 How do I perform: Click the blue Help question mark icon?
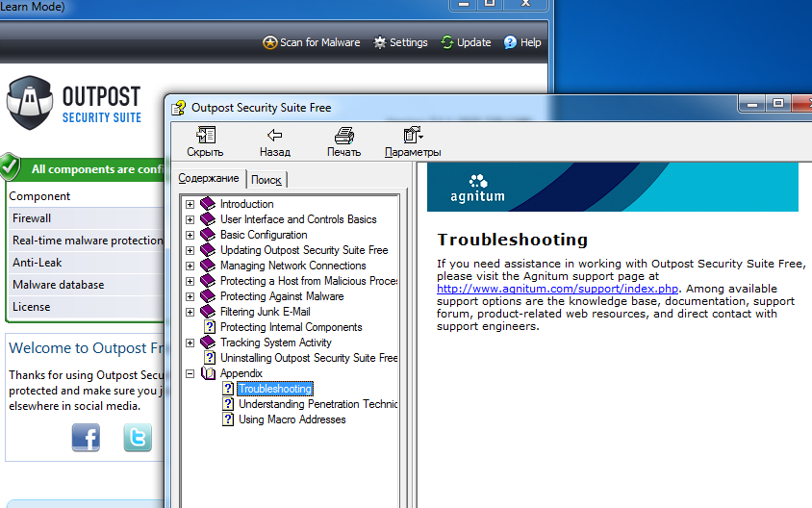click(510, 42)
